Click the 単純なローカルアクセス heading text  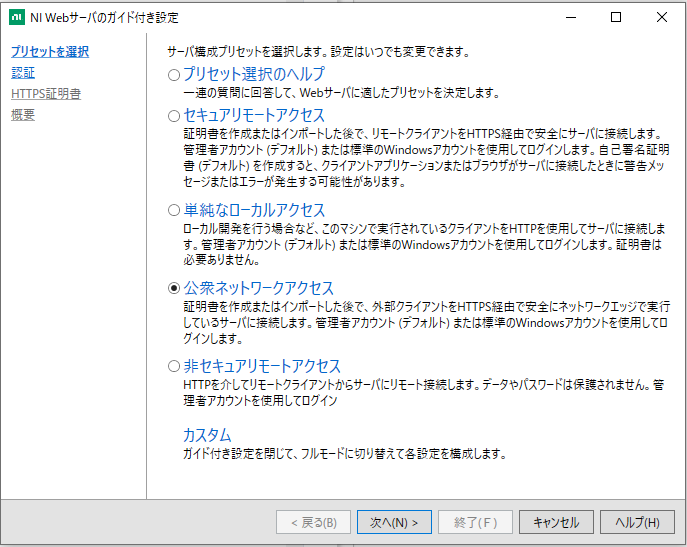[254, 210]
